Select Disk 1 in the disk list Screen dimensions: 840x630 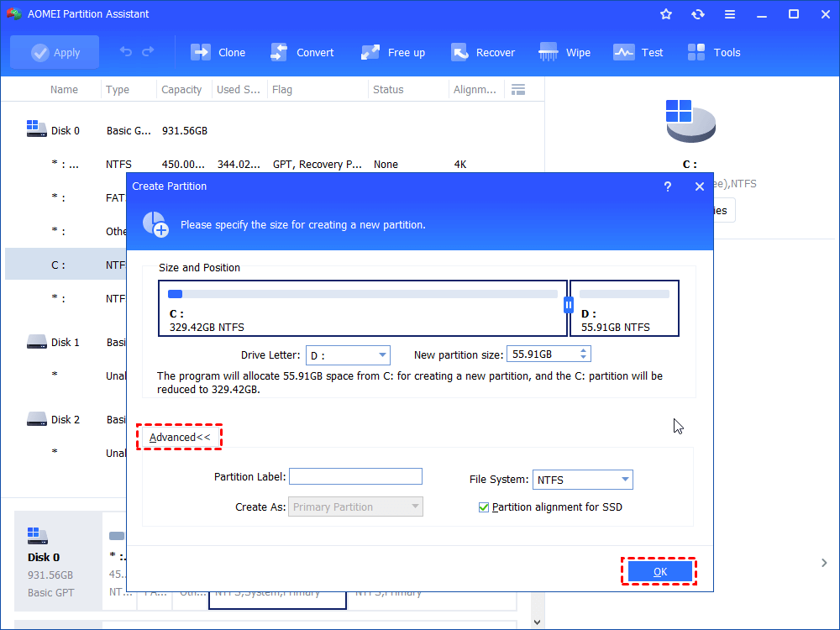tap(65, 343)
